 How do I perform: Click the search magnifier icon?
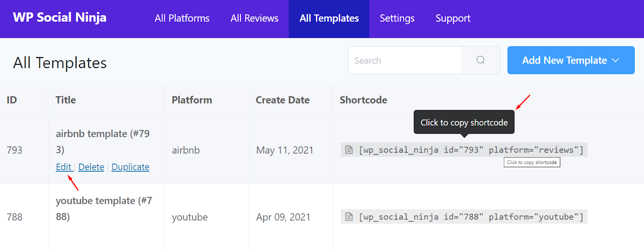click(480, 60)
